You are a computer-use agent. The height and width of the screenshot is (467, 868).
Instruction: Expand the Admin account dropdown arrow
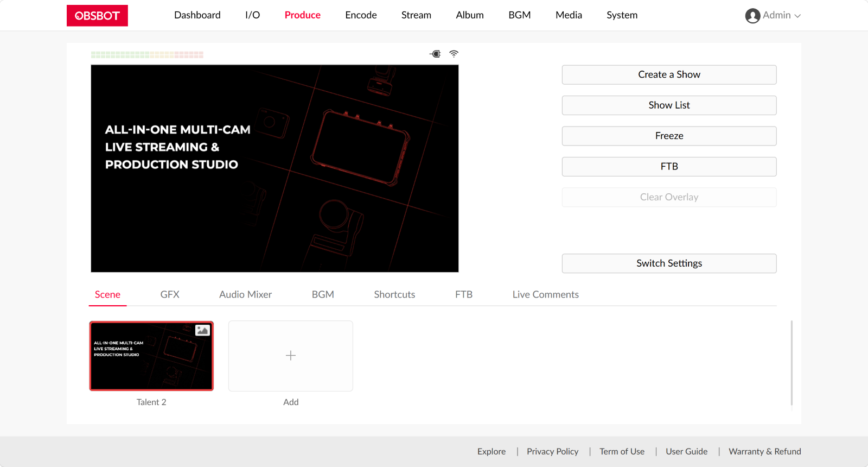click(797, 16)
